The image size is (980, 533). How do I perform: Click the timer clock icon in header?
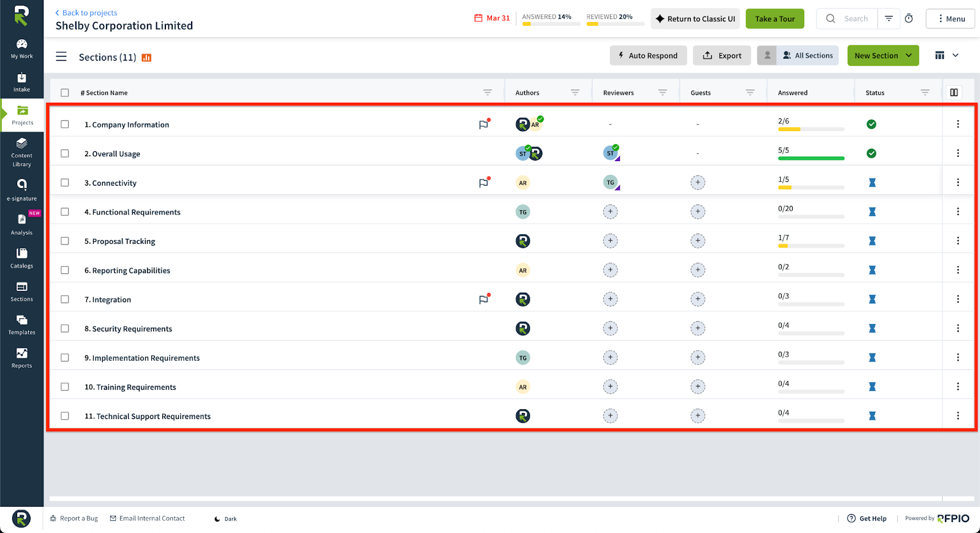point(909,19)
